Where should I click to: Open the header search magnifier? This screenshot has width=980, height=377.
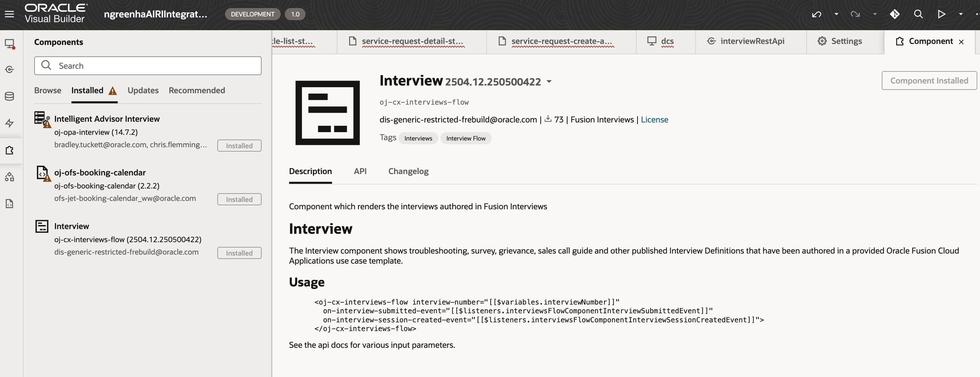(x=918, y=14)
